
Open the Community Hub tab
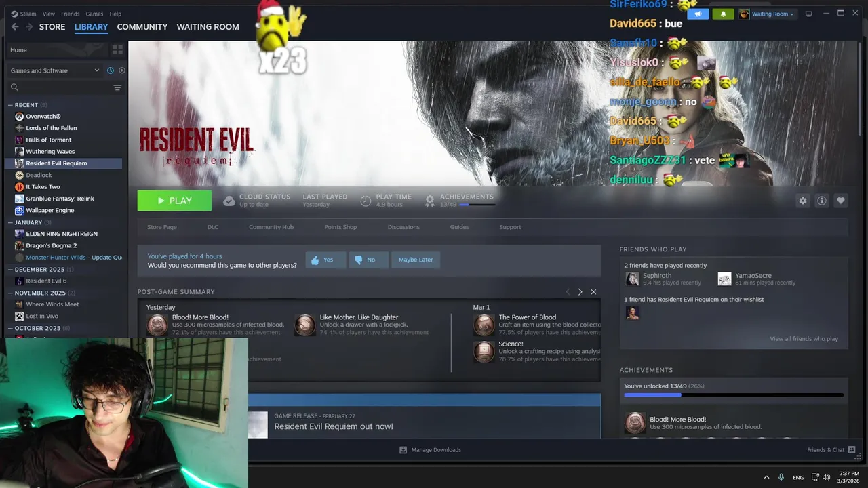pyautogui.click(x=271, y=227)
